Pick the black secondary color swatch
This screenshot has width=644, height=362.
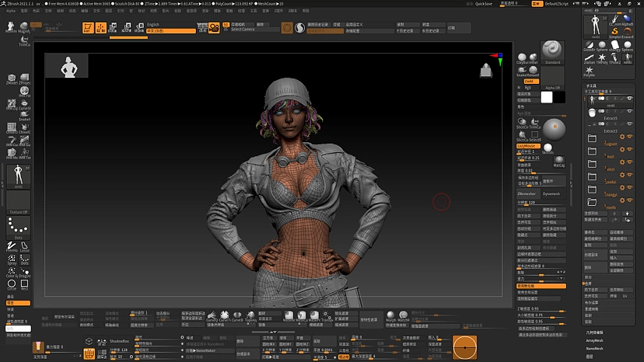point(559,97)
